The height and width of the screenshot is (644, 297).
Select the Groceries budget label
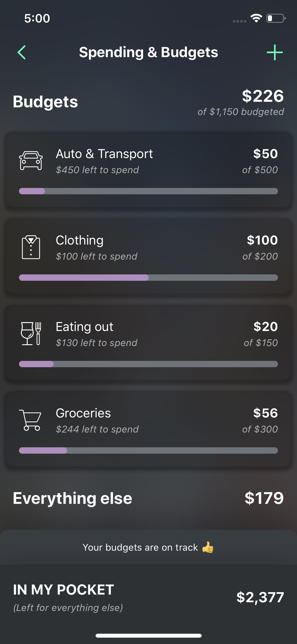(83, 413)
